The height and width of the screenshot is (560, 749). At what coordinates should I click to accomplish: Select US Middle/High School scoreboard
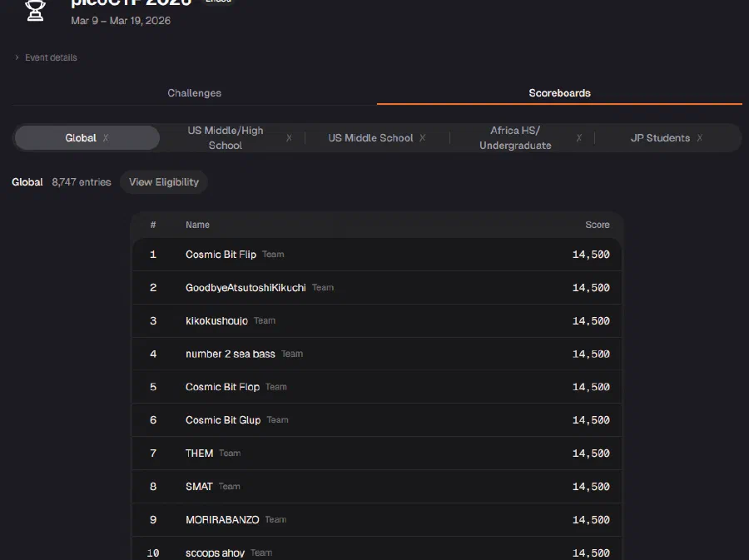(x=226, y=138)
